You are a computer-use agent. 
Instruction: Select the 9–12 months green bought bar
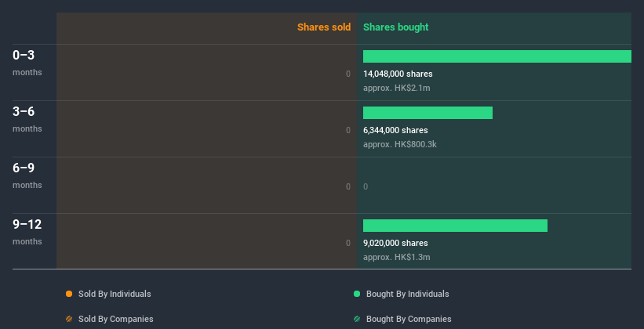tap(455, 226)
